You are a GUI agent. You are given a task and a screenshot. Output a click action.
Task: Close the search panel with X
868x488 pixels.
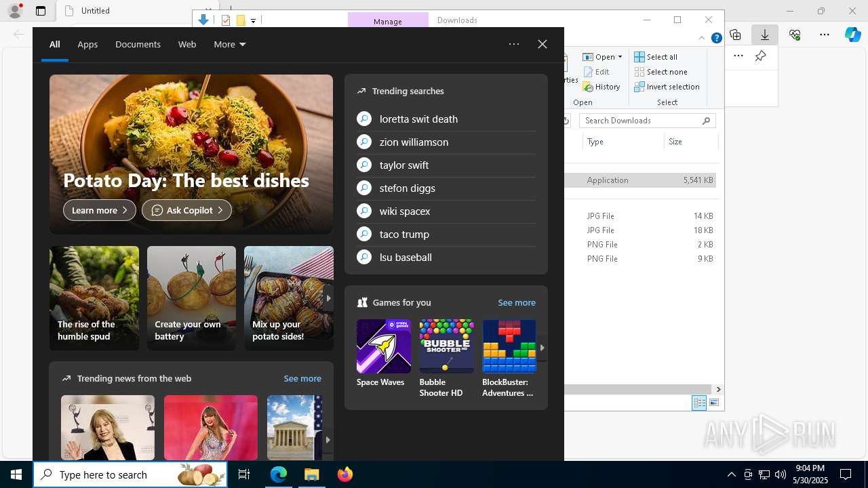[x=542, y=44]
